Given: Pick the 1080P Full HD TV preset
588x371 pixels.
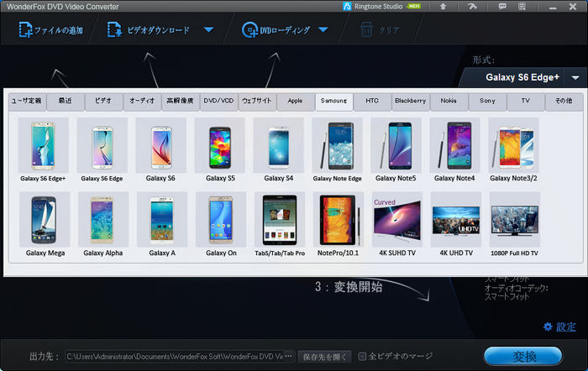Looking at the screenshot, I should pyautogui.click(x=515, y=220).
